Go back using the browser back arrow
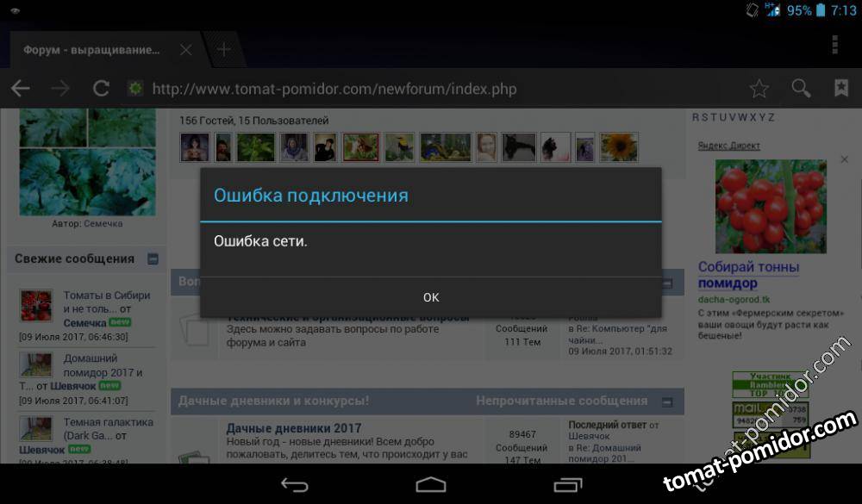This screenshot has width=862, height=504. pos(20,89)
